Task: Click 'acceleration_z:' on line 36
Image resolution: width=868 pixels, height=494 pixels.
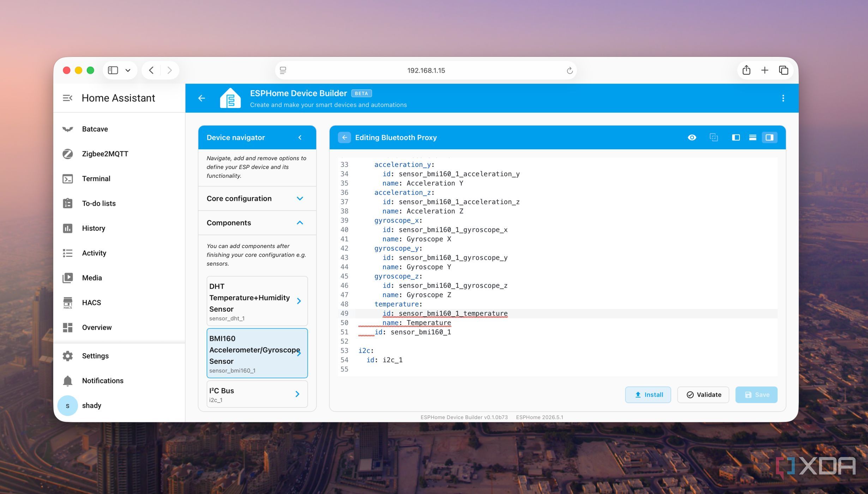Action: [x=404, y=193]
